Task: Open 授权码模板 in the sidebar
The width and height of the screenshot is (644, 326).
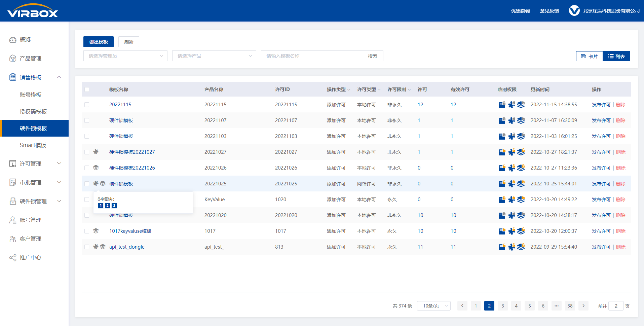Action: point(33,112)
